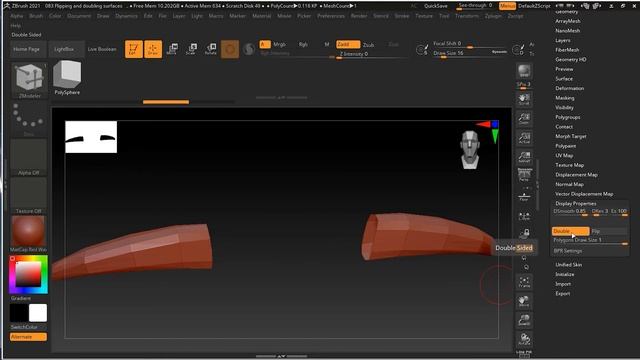Toggle the Flip normals button
Screen dimensions: 640x360
click(x=609, y=231)
